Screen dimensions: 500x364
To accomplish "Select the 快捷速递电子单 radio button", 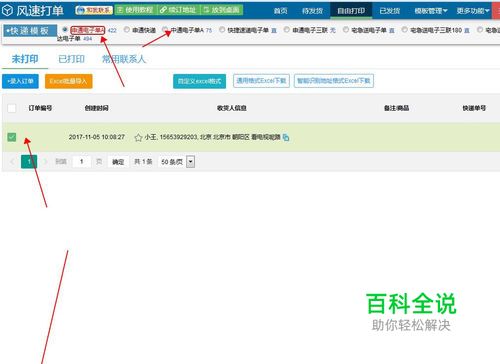I will coord(222,30).
